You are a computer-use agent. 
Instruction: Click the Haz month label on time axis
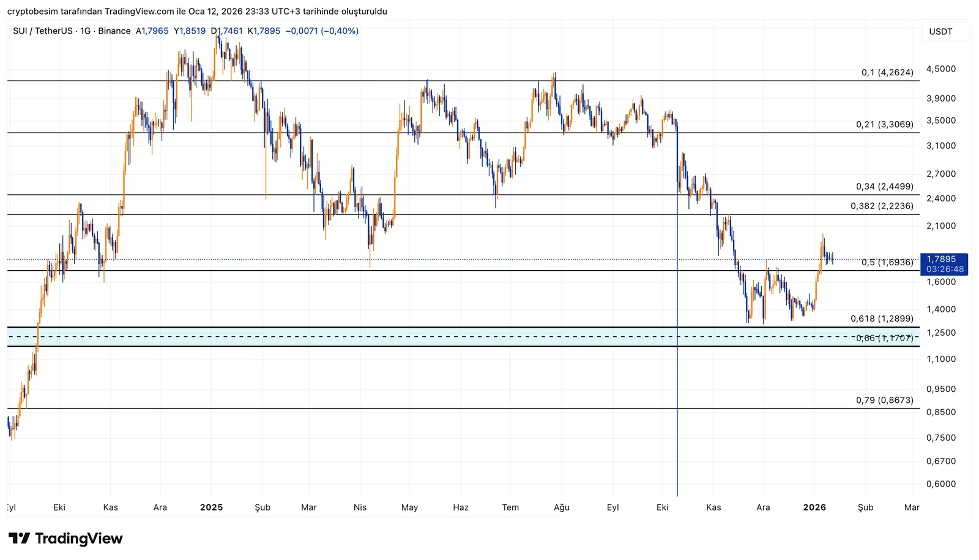tap(460, 507)
